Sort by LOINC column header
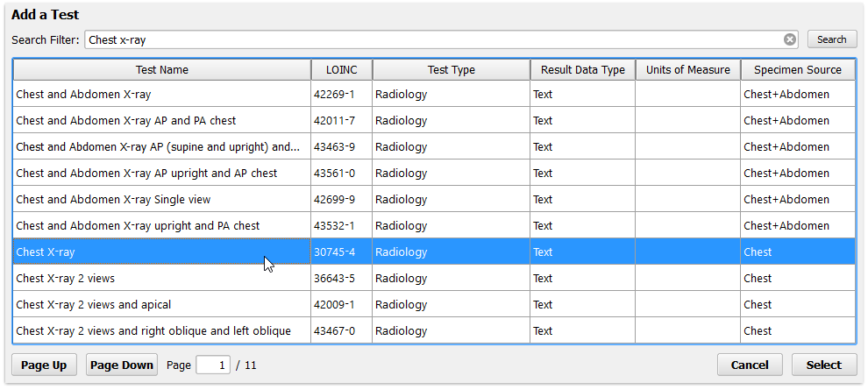 tap(342, 70)
